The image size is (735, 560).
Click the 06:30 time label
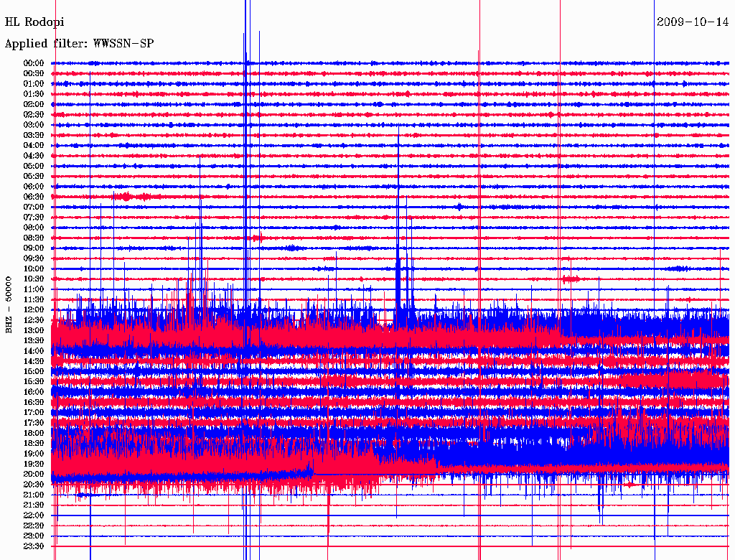[34, 197]
